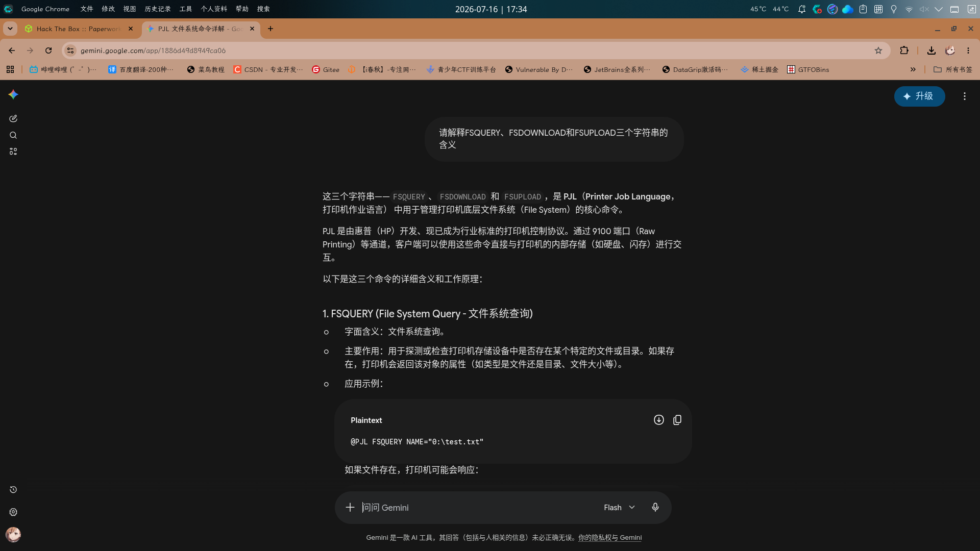Go back in browser history
Viewport: 980px width, 551px height.
coord(12,51)
